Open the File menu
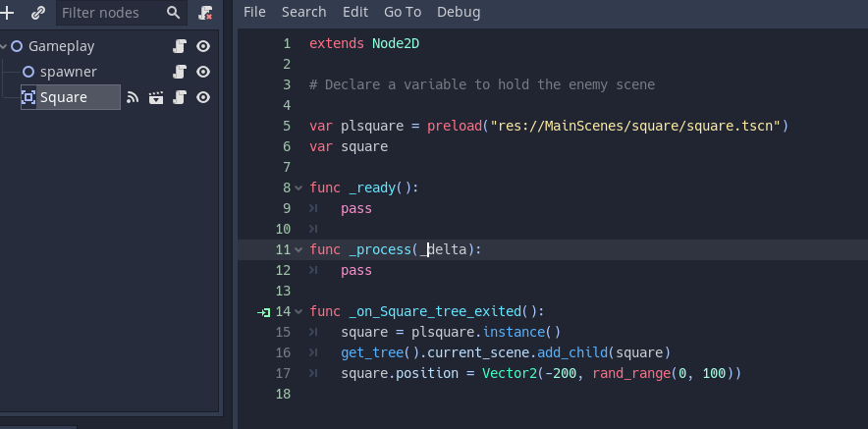This screenshot has height=429, width=868. (x=254, y=12)
